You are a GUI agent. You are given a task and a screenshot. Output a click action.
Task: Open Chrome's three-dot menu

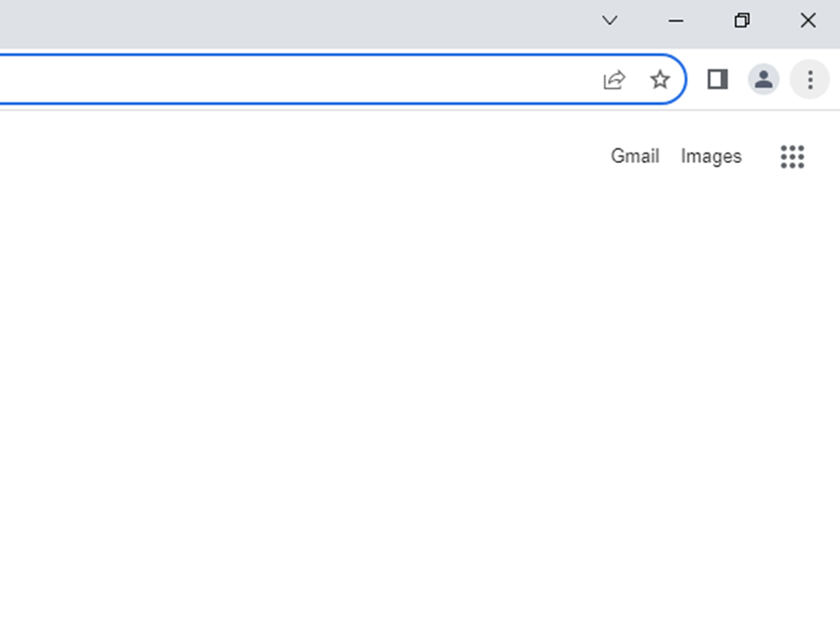810,80
